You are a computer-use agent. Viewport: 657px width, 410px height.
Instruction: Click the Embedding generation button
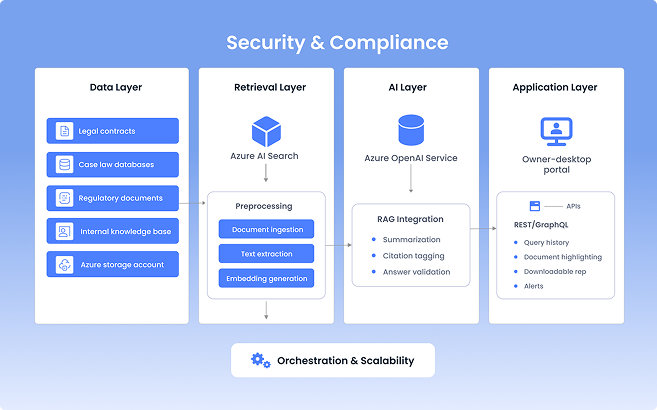click(265, 278)
